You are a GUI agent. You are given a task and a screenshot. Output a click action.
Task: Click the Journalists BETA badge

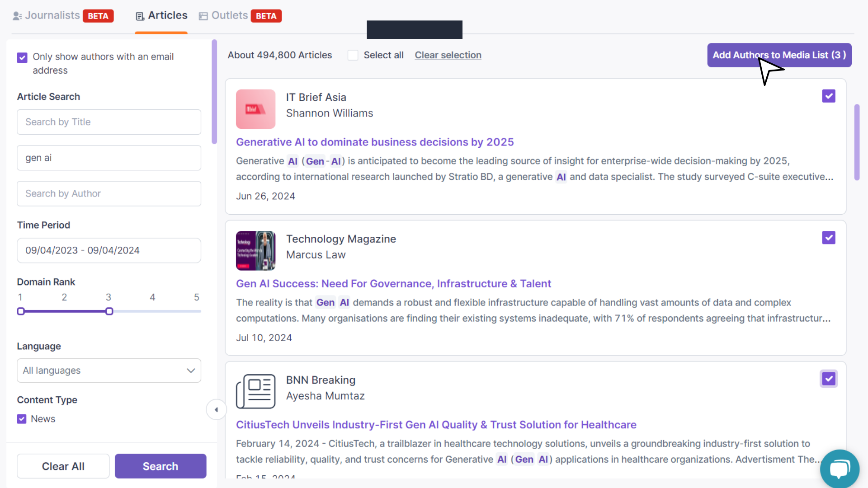point(98,16)
